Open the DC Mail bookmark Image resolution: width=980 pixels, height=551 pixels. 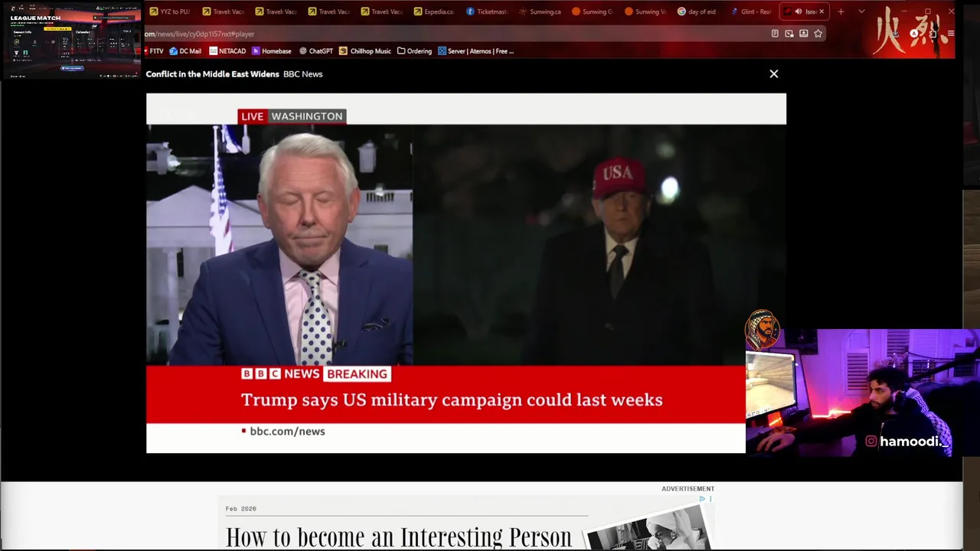pyautogui.click(x=185, y=51)
